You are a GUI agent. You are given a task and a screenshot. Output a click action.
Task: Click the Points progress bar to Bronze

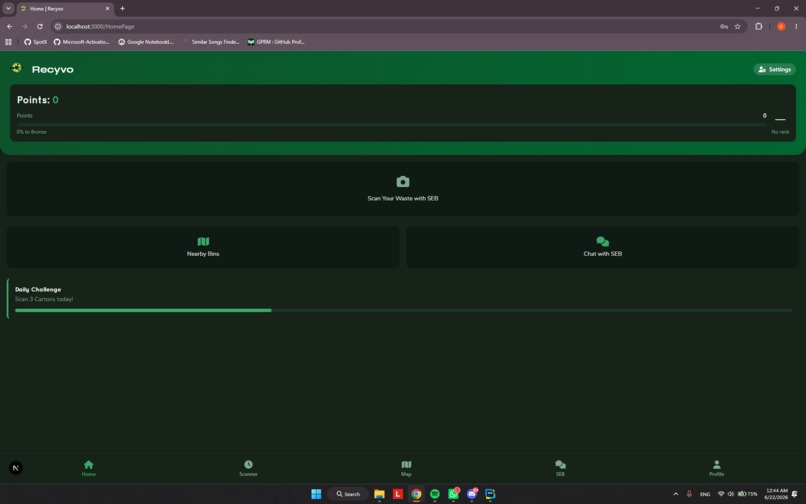(x=391, y=124)
